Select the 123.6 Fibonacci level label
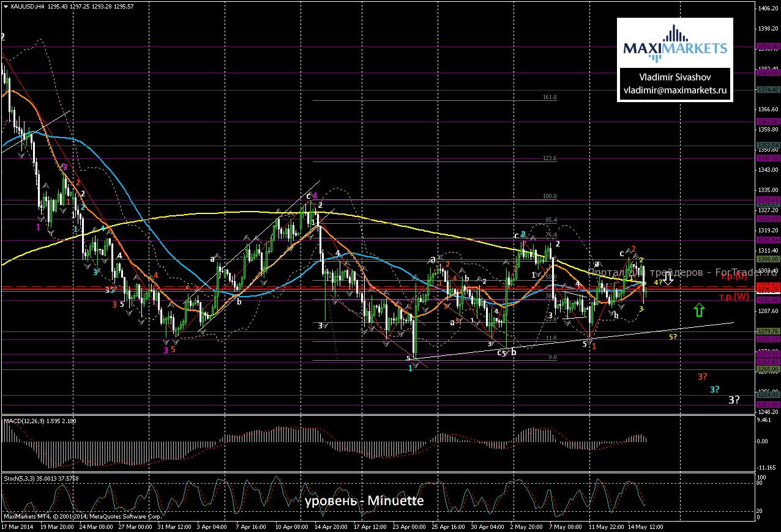781x532 pixels. point(549,158)
